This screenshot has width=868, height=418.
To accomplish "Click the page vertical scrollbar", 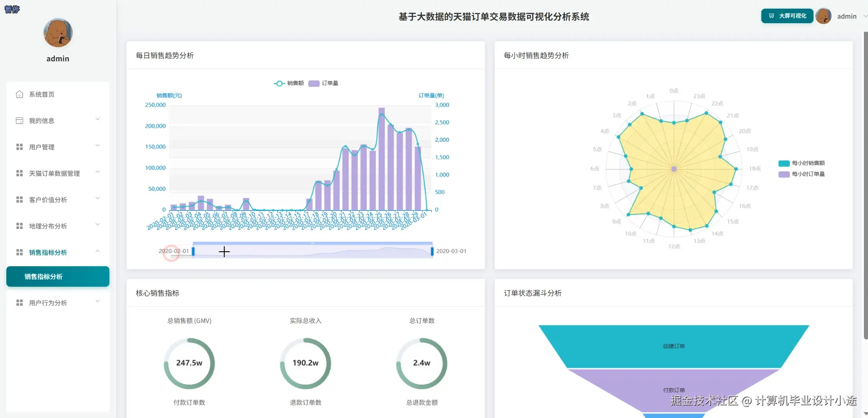I will (x=865, y=185).
